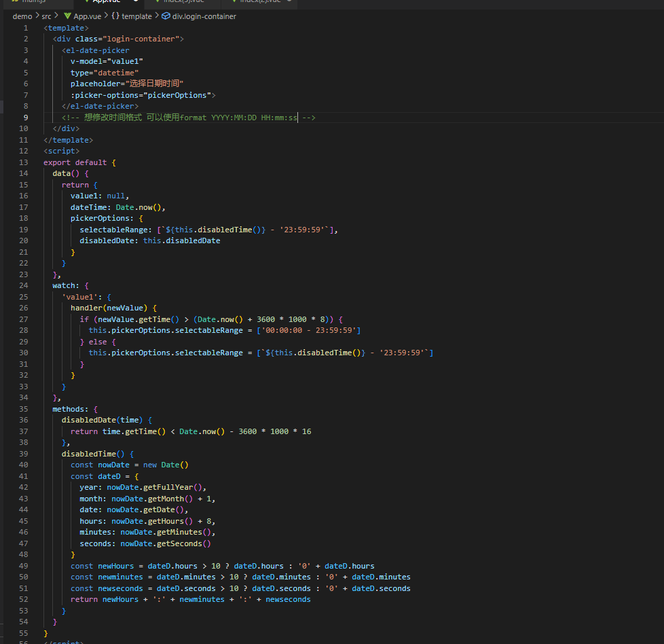Click the Vue logo icon in breadcrumbs

[67, 16]
